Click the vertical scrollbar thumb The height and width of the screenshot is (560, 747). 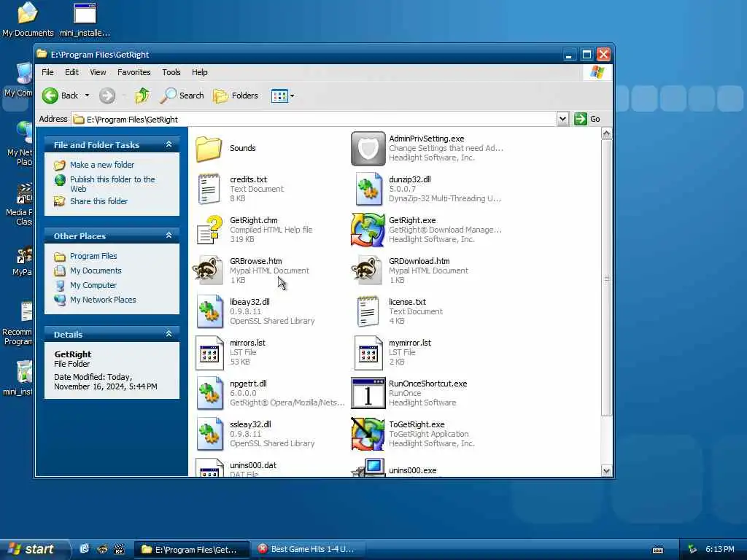point(606,278)
